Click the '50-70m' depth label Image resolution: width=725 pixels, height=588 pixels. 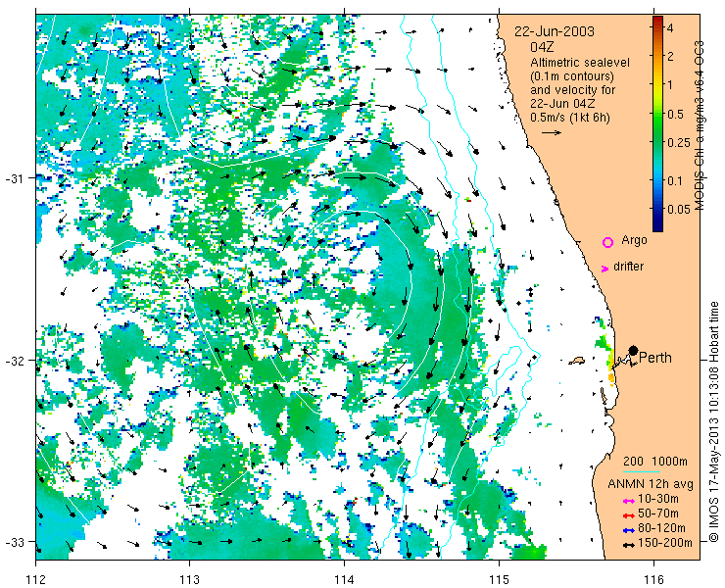(658, 514)
